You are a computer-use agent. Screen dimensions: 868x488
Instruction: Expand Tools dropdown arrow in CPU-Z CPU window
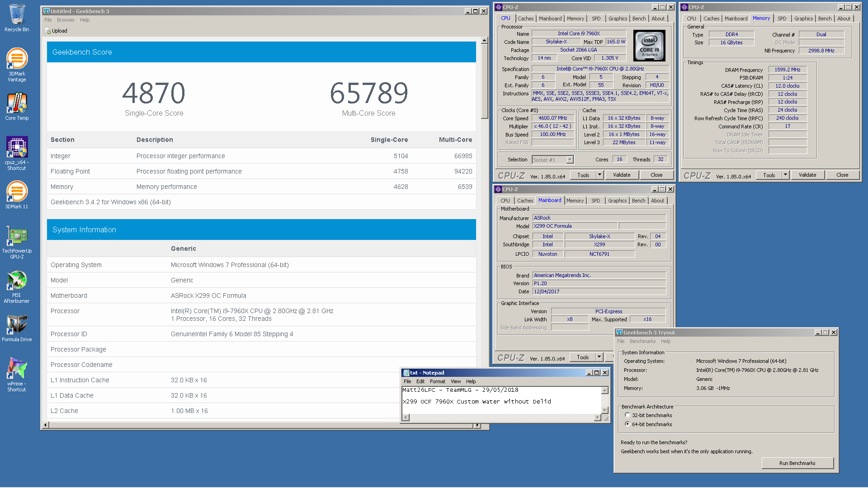599,175
